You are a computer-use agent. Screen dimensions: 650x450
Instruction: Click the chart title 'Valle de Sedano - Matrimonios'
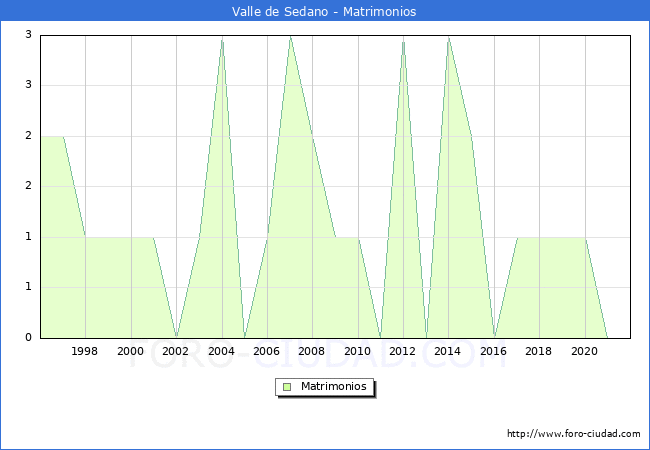pyautogui.click(x=324, y=12)
